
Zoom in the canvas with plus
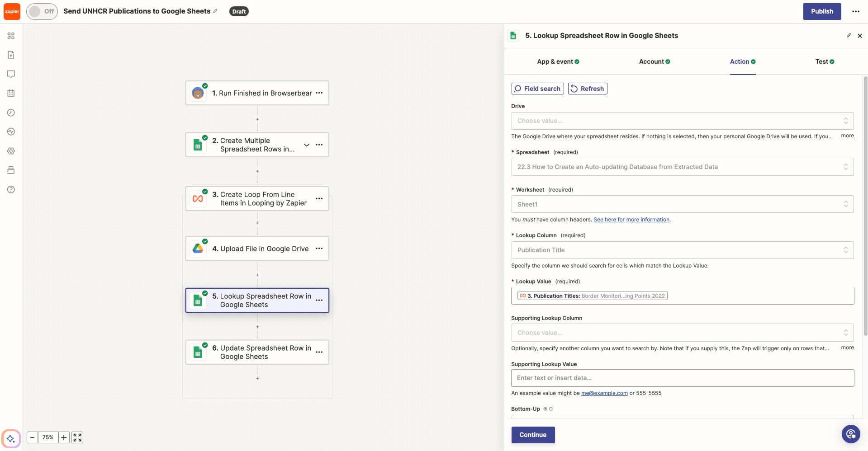coord(64,437)
